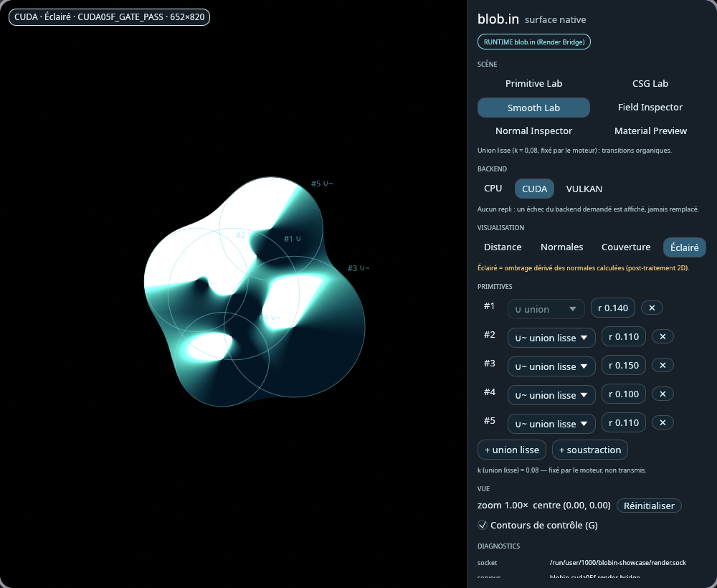The width and height of the screenshot is (717, 588).
Task: Click the 'Union lisse (k = 0,08' description
Action: 574,151
